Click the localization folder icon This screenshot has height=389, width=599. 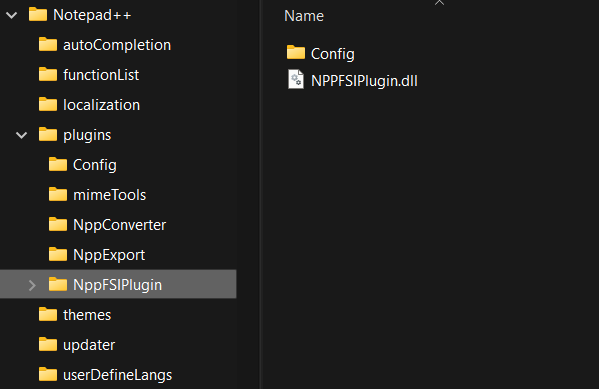click(48, 104)
